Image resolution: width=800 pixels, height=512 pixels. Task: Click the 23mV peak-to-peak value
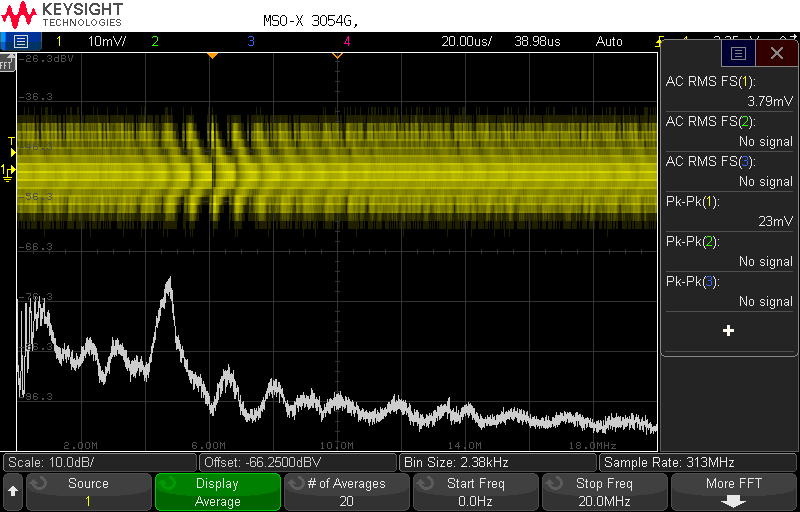coord(776,221)
